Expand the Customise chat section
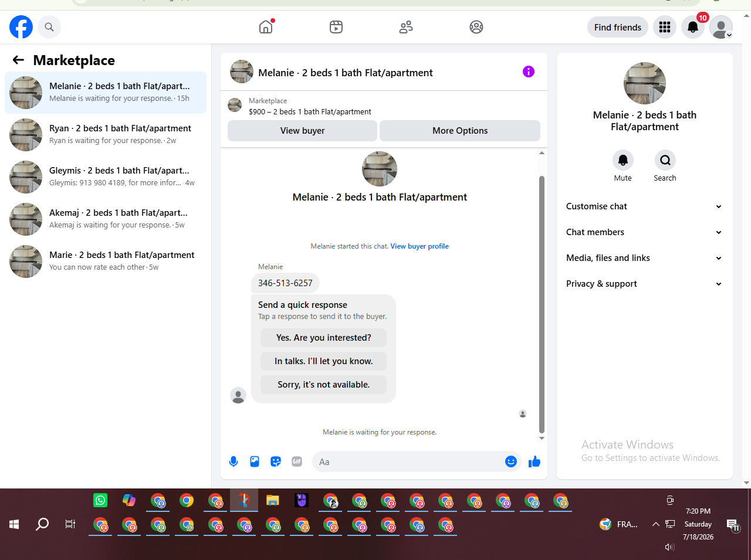 (644, 206)
